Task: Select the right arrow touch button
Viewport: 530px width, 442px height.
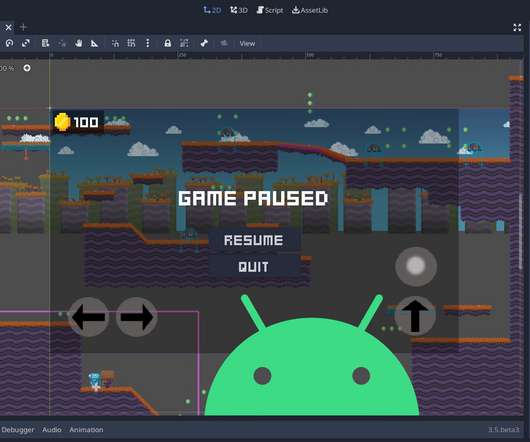Action: click(x=137, y=317)
